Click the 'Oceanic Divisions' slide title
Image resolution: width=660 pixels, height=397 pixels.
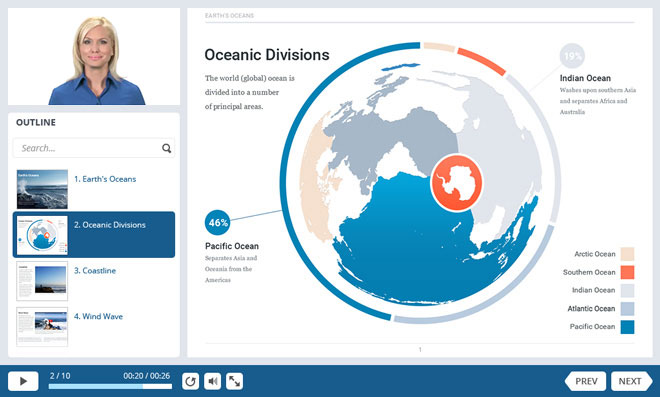pos(267,55)
